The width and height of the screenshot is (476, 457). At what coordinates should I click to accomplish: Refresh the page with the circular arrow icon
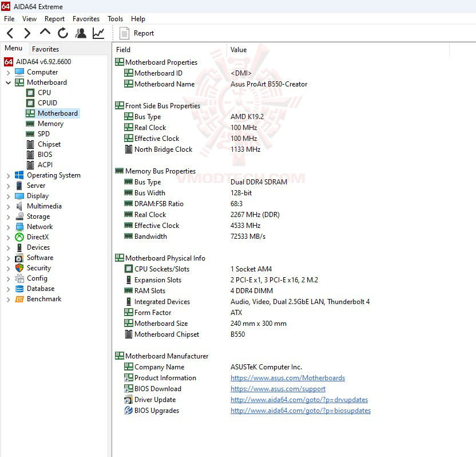click(x=63, y=33)
